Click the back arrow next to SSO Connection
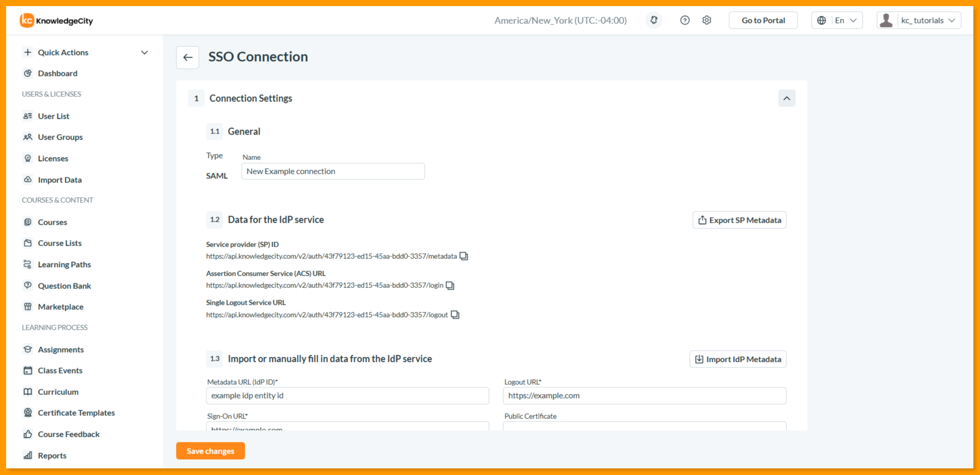980x475 pixels. click(188, 58)
